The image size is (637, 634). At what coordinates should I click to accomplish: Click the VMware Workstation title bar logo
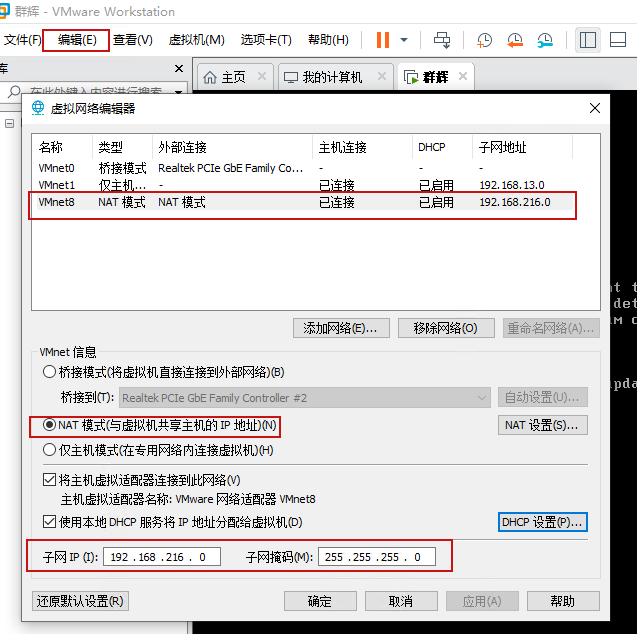tap(4, 11)
